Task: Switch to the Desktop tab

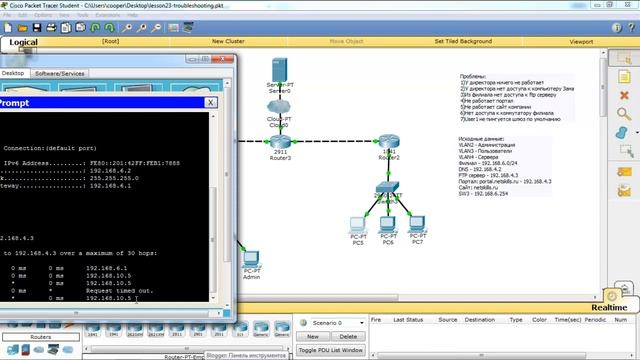Action: tap(13, 73)
